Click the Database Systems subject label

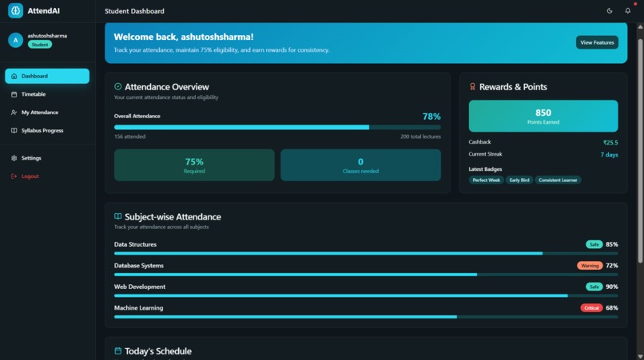click(139, 266)
